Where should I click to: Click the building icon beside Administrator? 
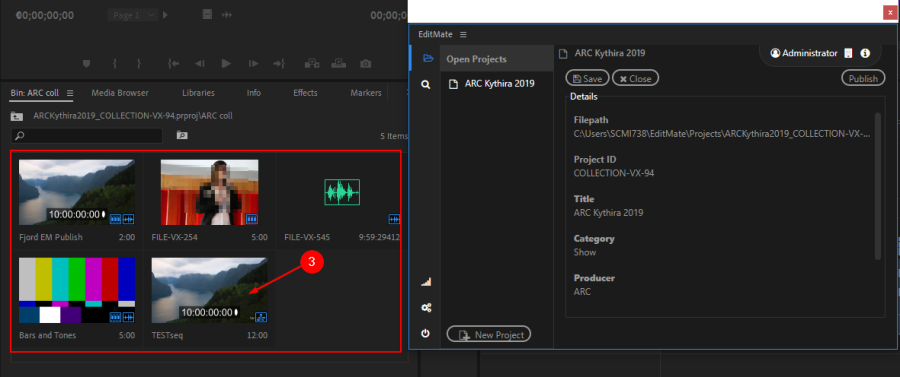click(849, 53)
